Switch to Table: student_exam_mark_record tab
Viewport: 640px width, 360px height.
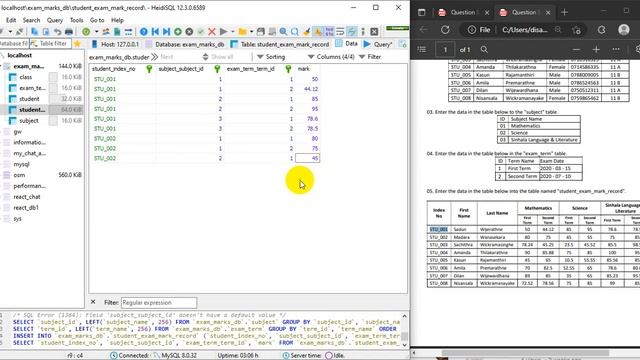coord(280,44)
